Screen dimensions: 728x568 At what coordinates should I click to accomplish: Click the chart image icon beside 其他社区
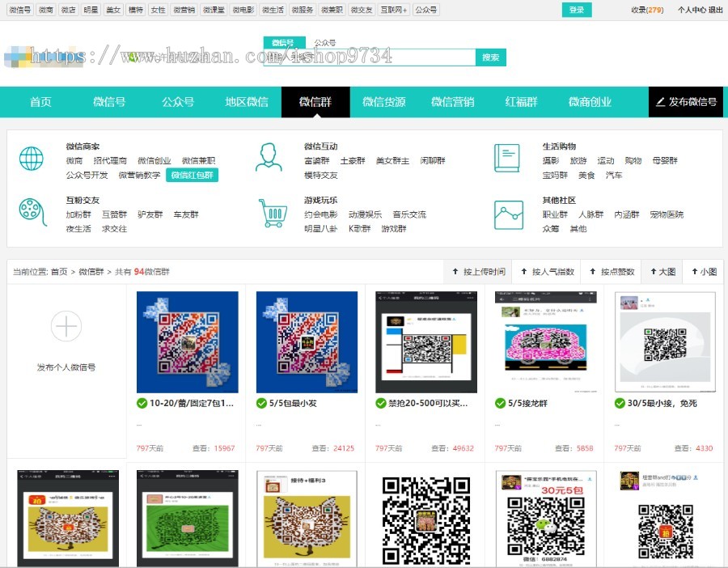(x=509, y=214)
